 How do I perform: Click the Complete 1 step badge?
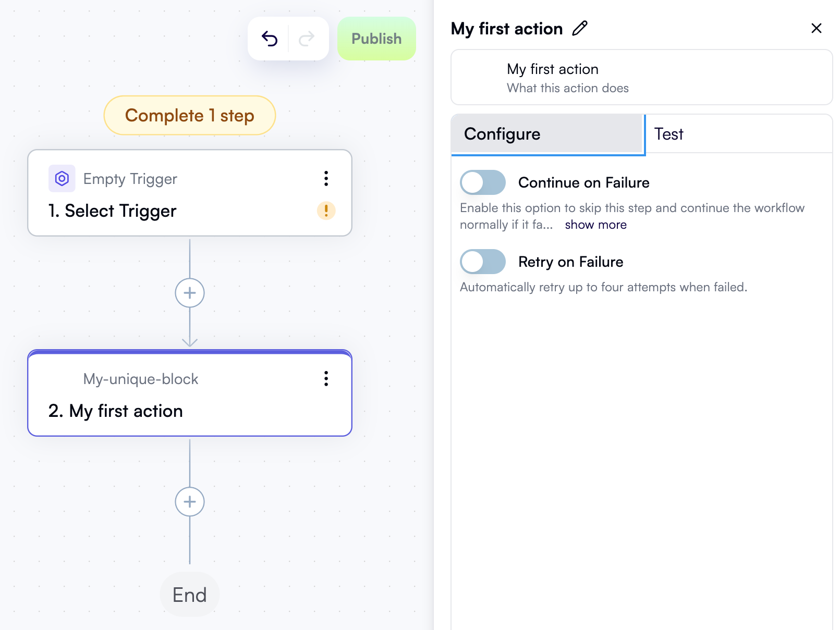click(x=190, y=115)
